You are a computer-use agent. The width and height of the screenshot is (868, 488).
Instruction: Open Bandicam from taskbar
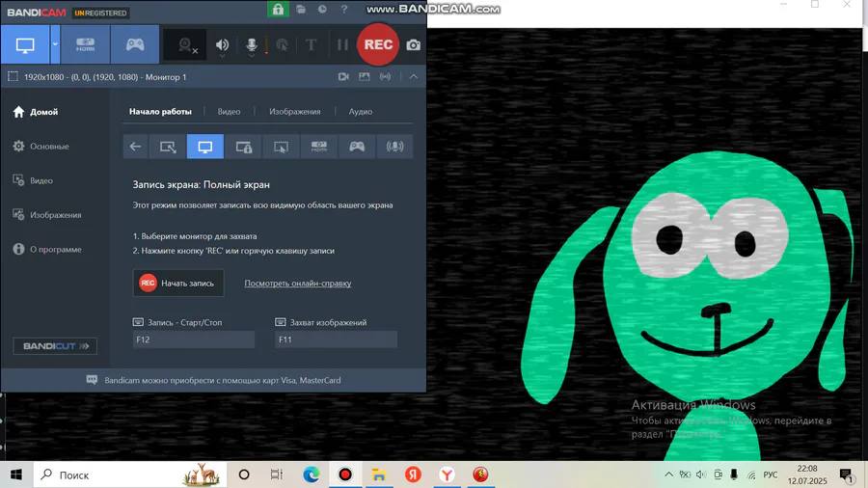[x=345, y=474]
